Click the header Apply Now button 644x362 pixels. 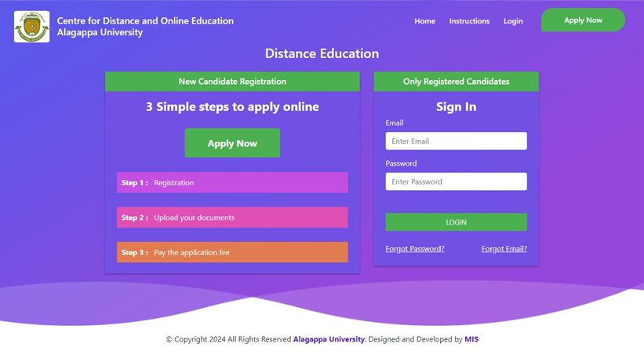583,20
